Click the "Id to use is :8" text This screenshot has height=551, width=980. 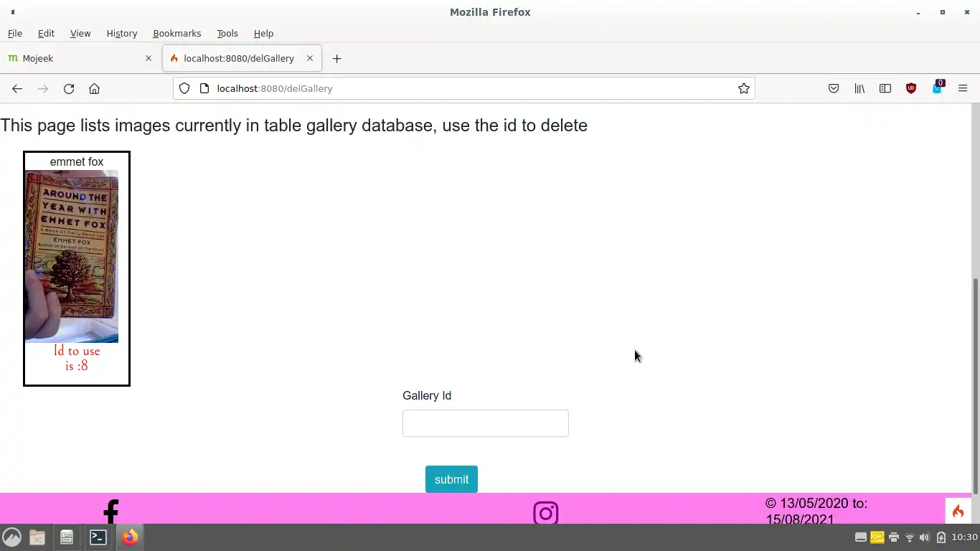coord(77,358)
